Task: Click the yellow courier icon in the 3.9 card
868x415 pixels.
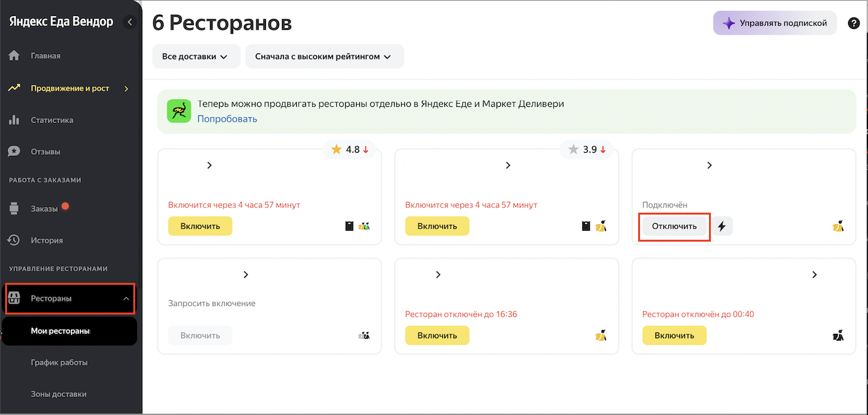Action: 601,226
